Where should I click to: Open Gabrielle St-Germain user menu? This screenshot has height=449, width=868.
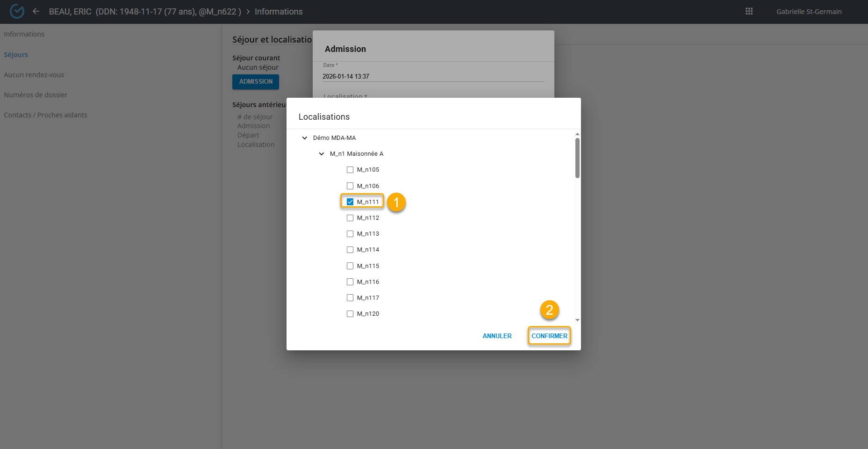point(809,12)
